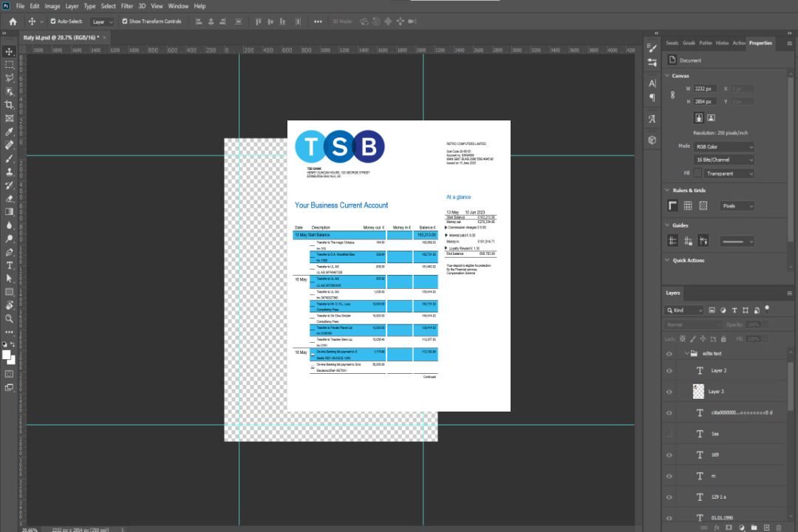Toggle rulers visibility in Rulers & Grids
Viewport: 798px width, 532px height.
coord(672,205)
